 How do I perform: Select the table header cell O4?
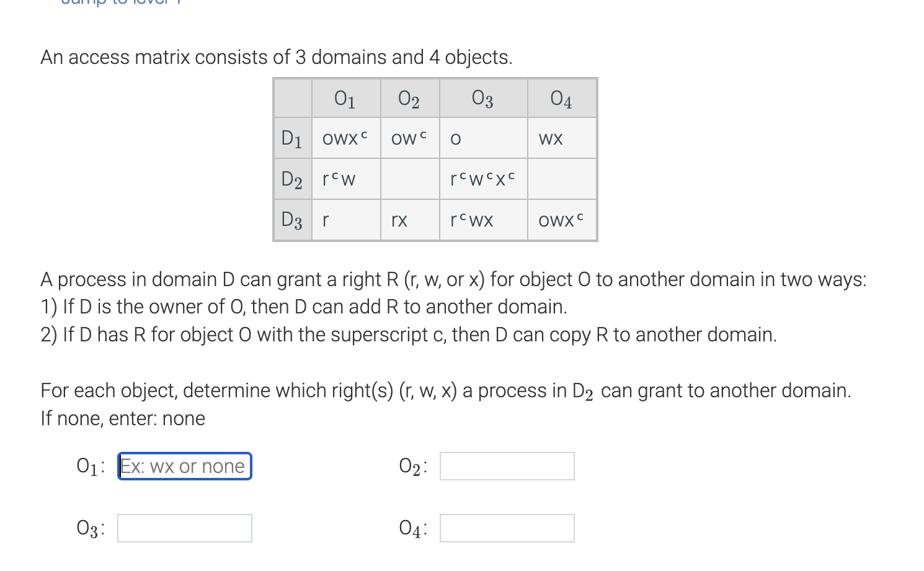click(560, 98)
